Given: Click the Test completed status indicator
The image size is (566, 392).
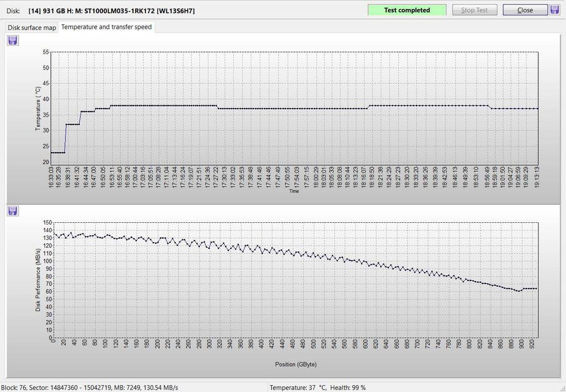Looking at the screenshot, I should pyautogui.click(x=407, y=10).
